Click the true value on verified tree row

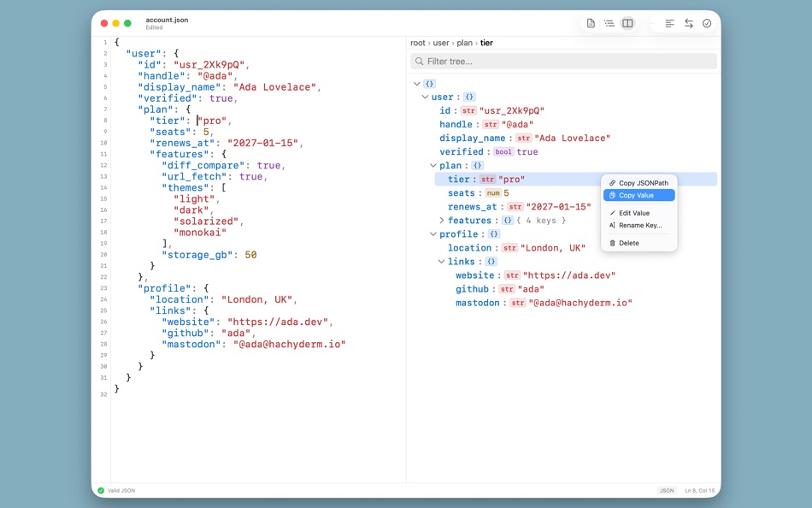pos(527,152)
